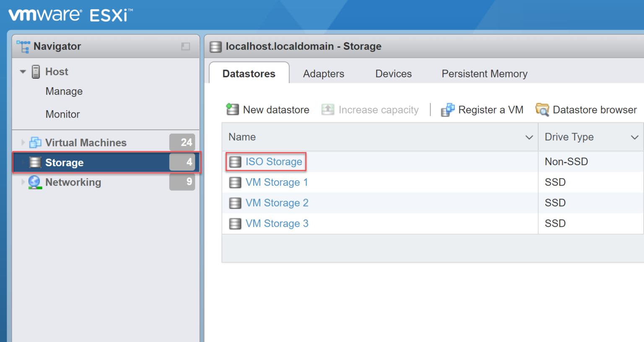644x342 pixels.
Task: Collapse the Navigator panel using the square icon
Action: pyautogui.click(x=185, y=47)
